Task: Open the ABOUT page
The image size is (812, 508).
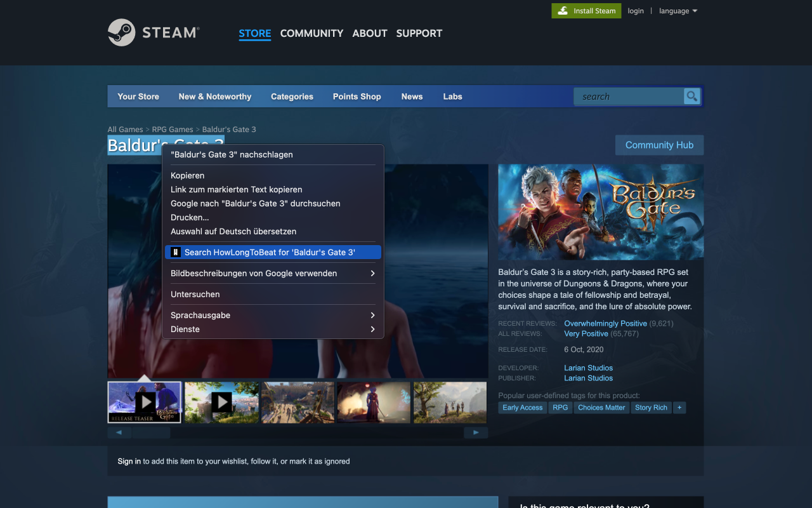Action: click(x=370, y=33)
